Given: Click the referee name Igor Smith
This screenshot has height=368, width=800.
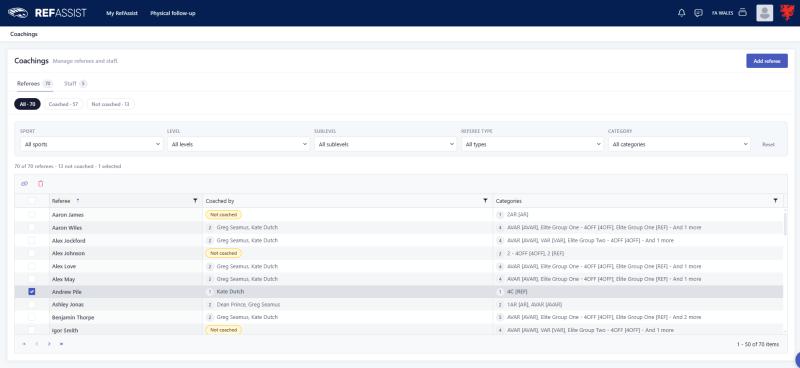Looking at the screenshot, I should 65,330.
